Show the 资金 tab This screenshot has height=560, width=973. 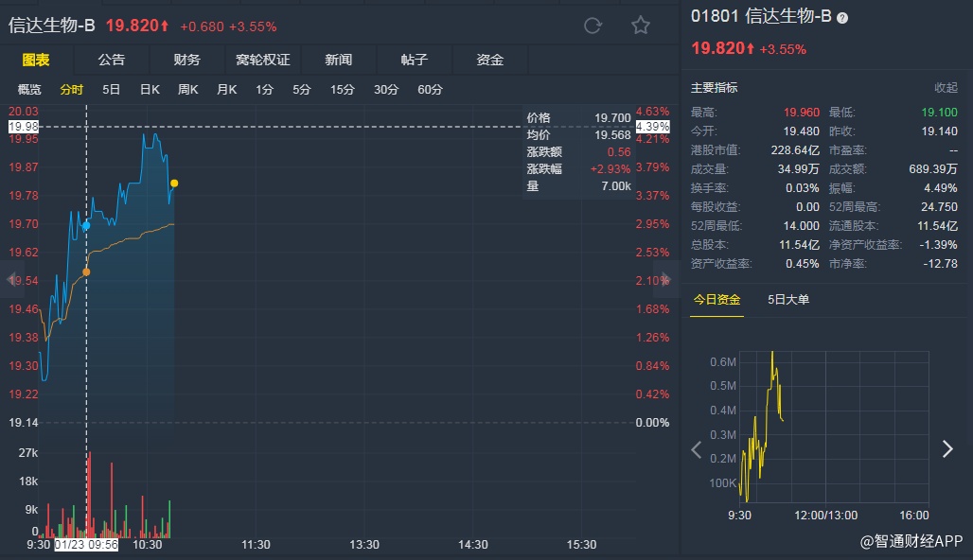point(489,60)
